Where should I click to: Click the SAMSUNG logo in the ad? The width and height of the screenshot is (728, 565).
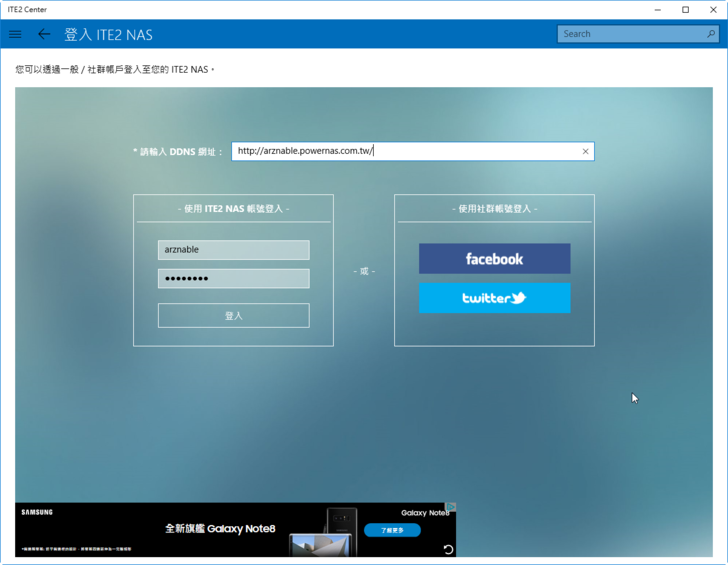point(37,512)
